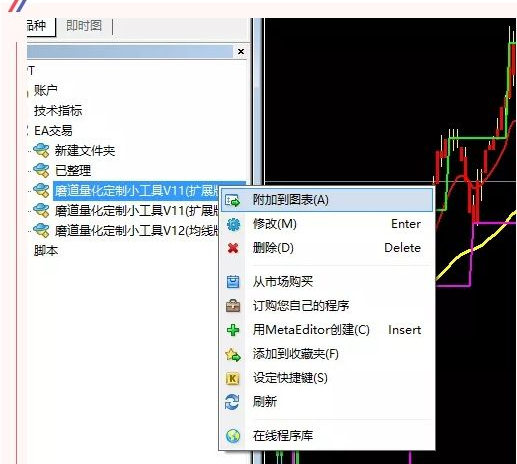This screenshot has width=517, height=464.
Task: Select 附加到图表(A) menu entry
Action: coord(327,200)
